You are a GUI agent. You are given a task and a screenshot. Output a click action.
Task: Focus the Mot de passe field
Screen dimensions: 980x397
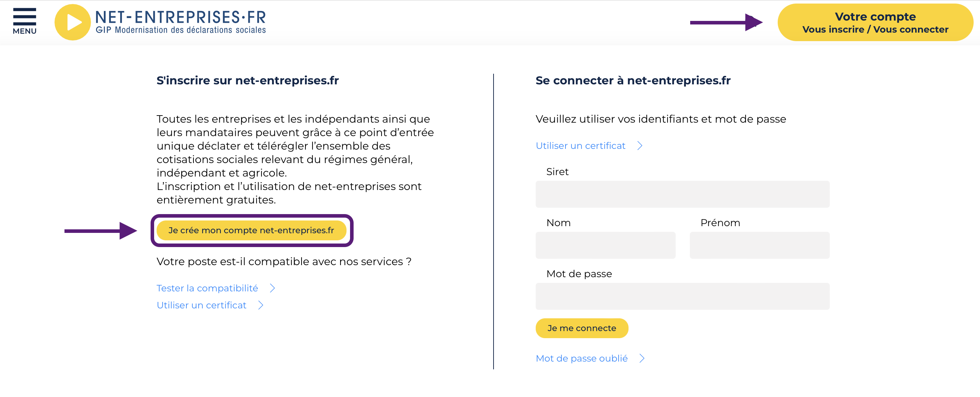682,296
